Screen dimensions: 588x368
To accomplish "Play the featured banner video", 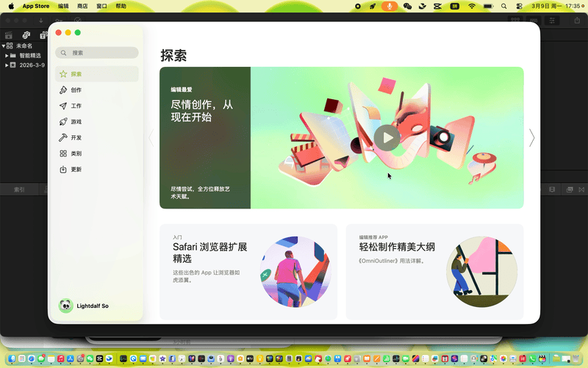I will [387, 137].
